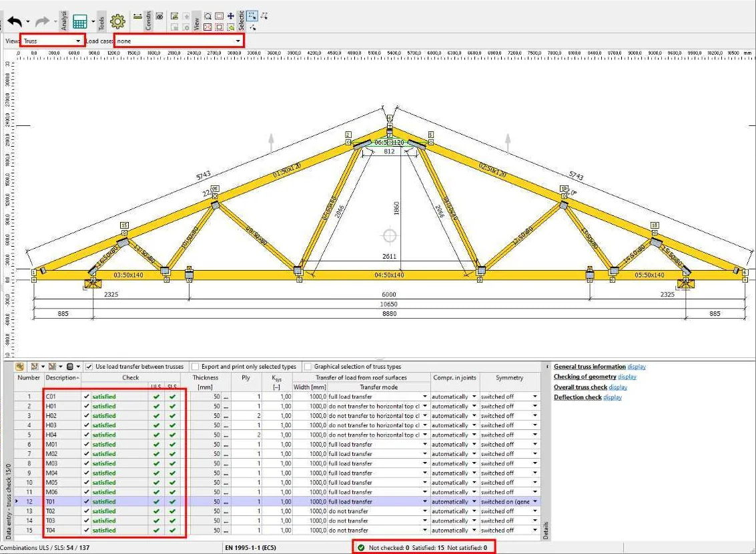Screen dimensions: 756x554
Task: Click the yellow ruler icon beside Tools
Action: [x=137, y=17]
